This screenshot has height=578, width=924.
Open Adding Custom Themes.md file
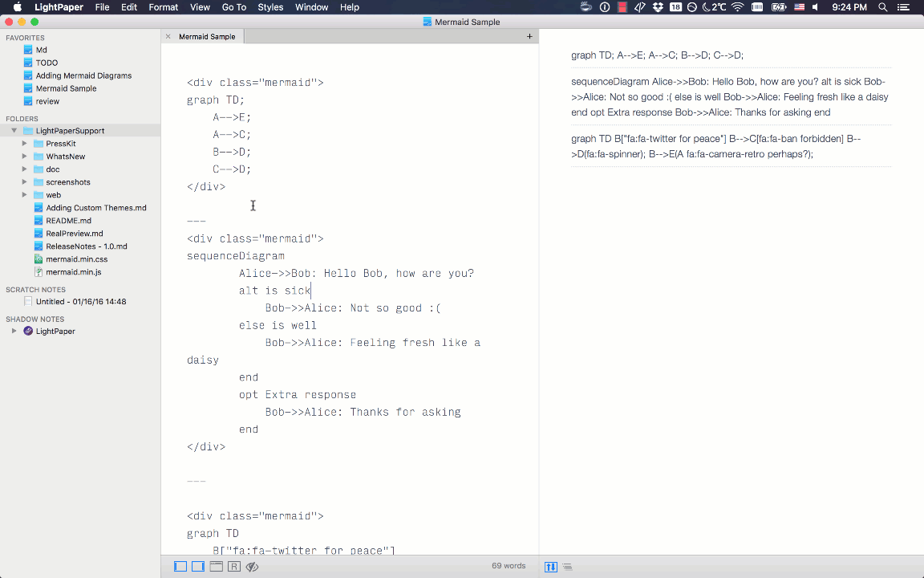[x=96, y=208]
